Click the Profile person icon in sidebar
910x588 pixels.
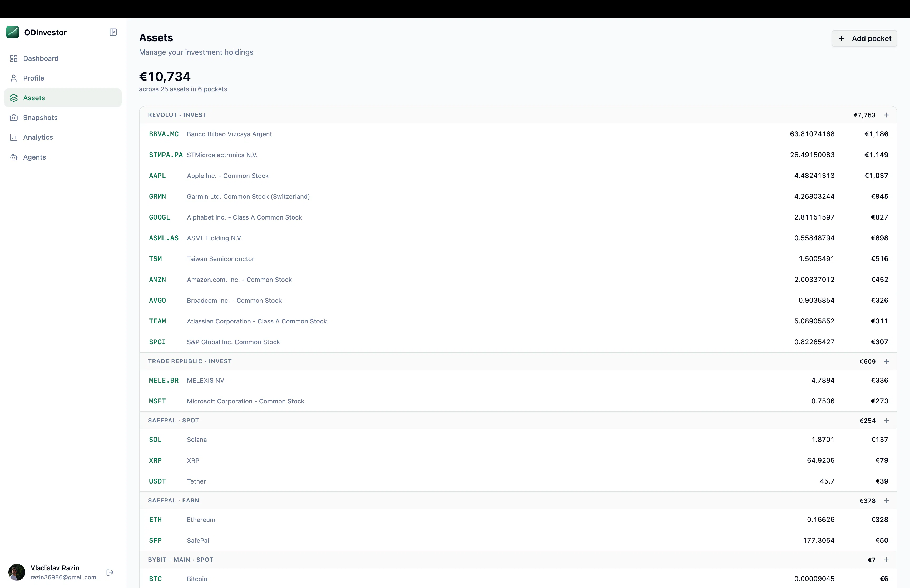[x=14, y=78]
